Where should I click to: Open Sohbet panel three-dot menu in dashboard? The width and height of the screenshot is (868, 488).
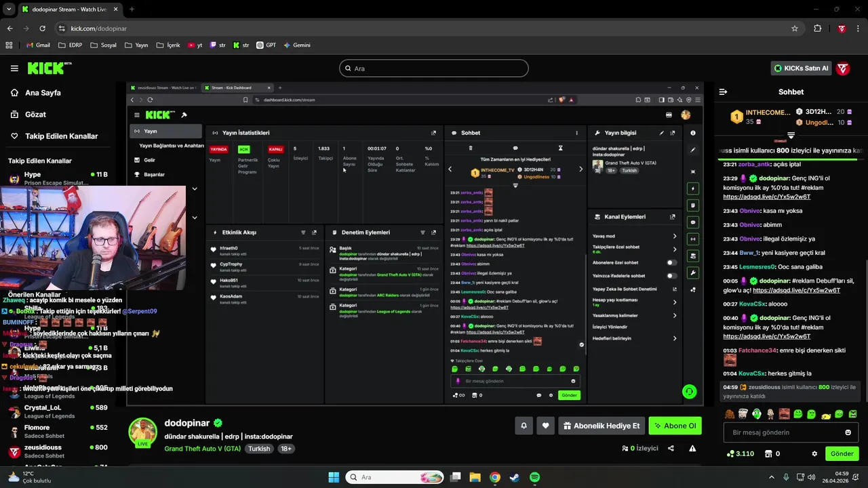point(577,133)
